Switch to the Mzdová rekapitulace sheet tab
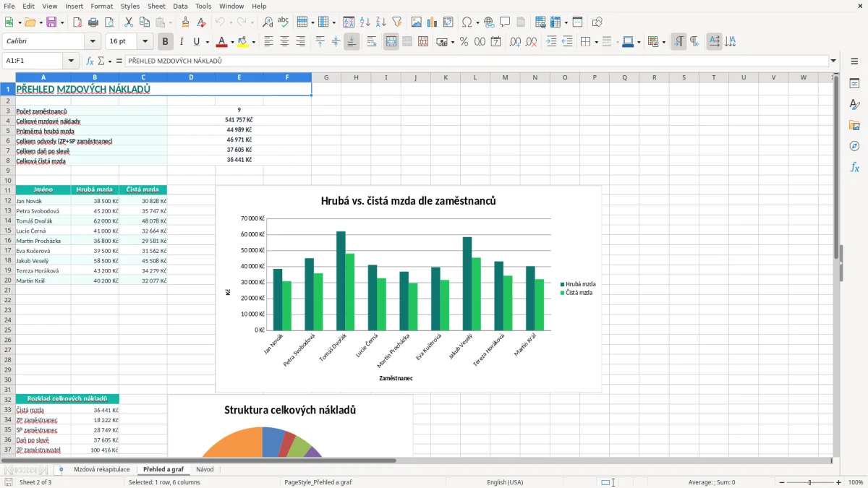Screen dimensions: 868x488 coord(102,469)
